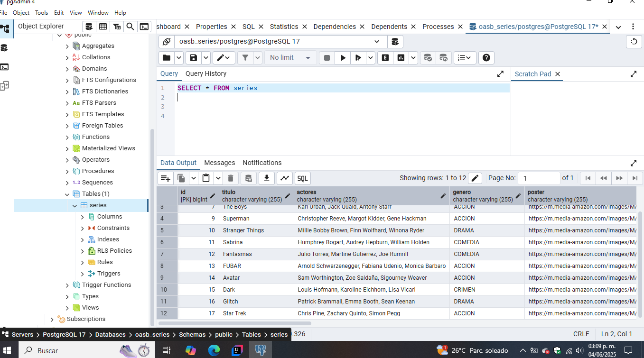The width and height of the screenshot is (644, 358).
Task: Click the Save Data Changes database icon
Action: (248, 178)
